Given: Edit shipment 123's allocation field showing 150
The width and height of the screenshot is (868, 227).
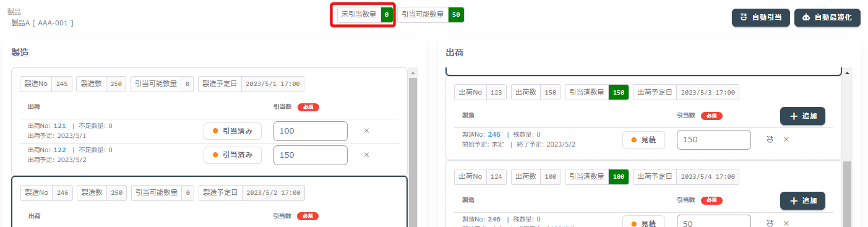Looking at the screenshot, I should 714,140.
